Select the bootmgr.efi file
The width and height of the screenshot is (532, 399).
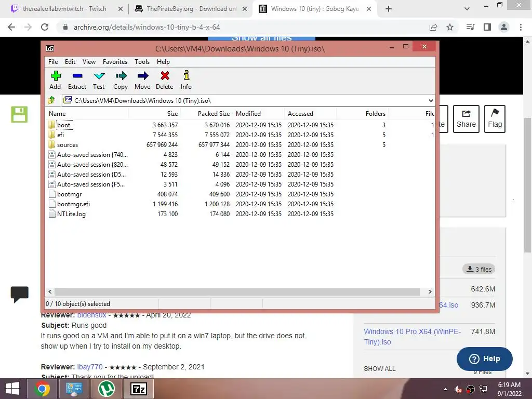coord(73,204)
